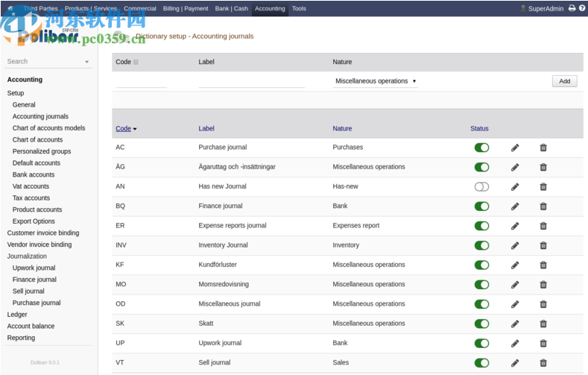The width and height of the screenshot is (588, 375).
Task: Enable the Has new Journal status
Action: (481, 187)
